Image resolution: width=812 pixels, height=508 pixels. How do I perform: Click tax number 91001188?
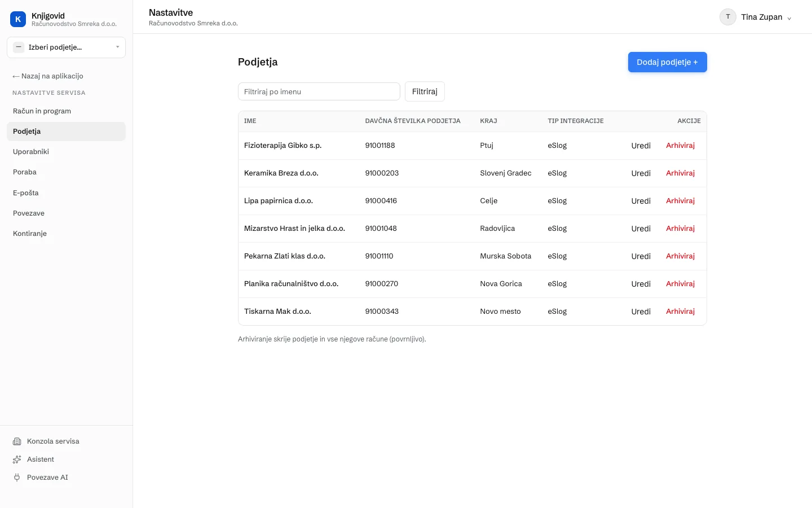click(380, 146)
